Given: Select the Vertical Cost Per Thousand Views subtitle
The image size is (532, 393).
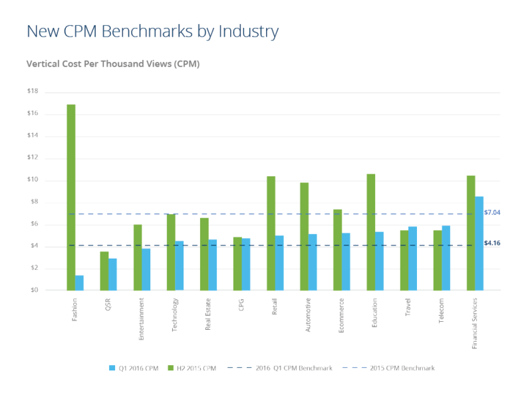Looking at the screenshot, I should point(113,65).
